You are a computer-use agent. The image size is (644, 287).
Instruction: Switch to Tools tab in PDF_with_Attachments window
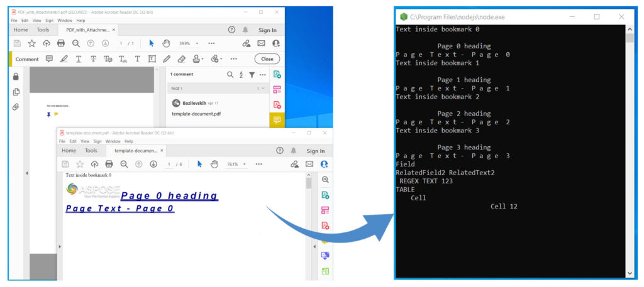tap(43, 30)
